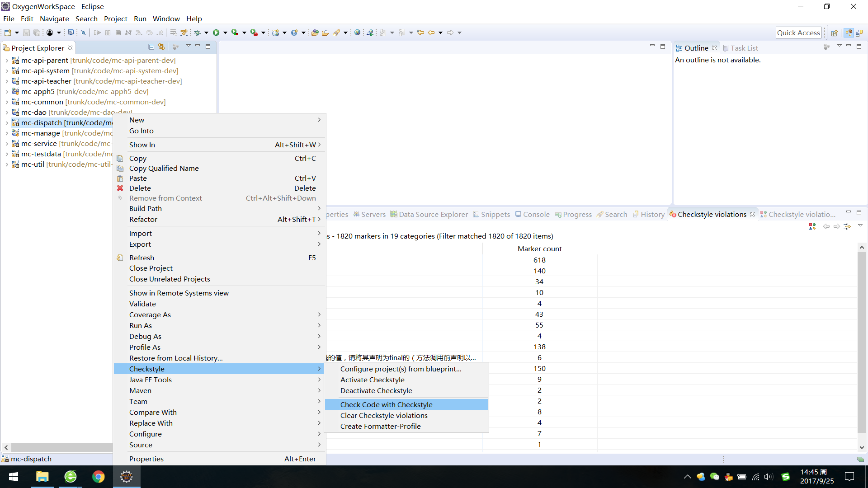Open File Explorer from taskbar

click(x=42, y=477)
